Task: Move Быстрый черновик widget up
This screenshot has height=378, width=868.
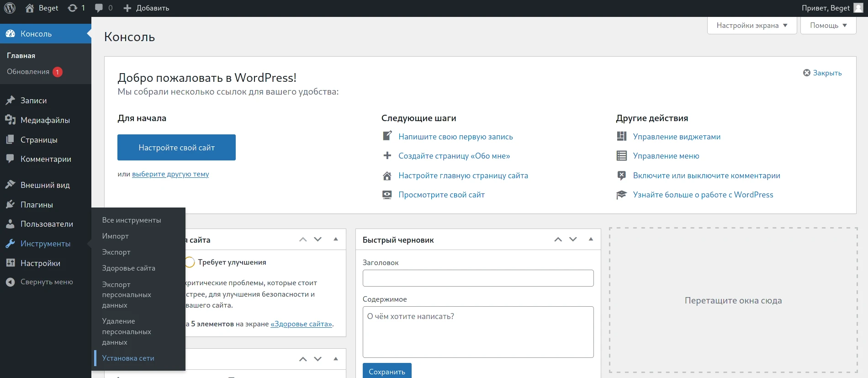Action: point(558,240)
